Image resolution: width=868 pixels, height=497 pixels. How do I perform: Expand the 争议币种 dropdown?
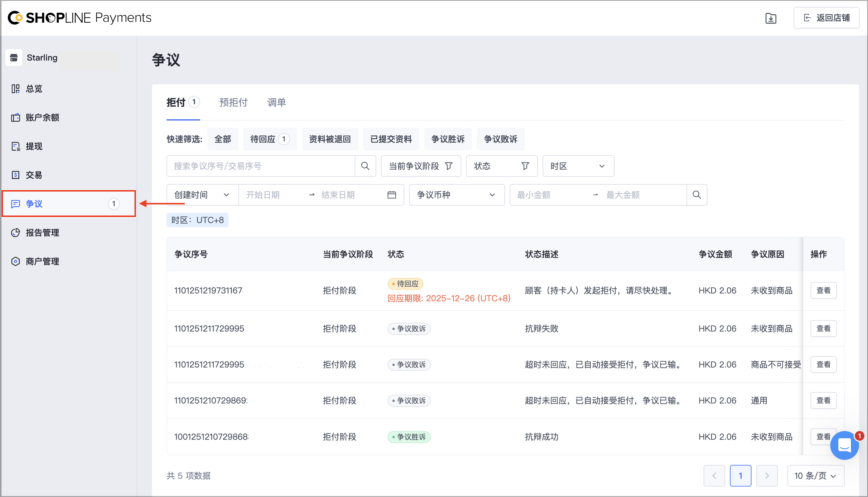[457, 195]
